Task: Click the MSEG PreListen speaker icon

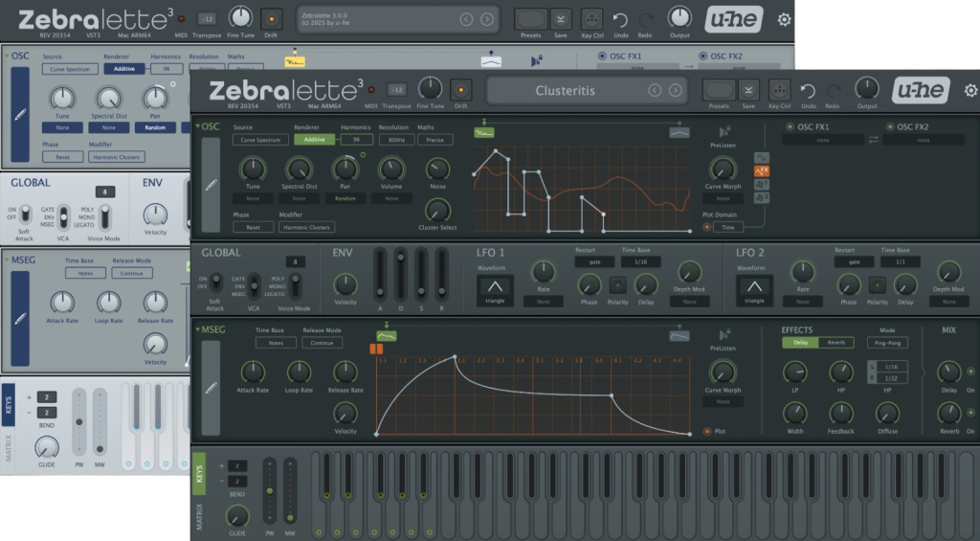Action: (x=724, y=334)
